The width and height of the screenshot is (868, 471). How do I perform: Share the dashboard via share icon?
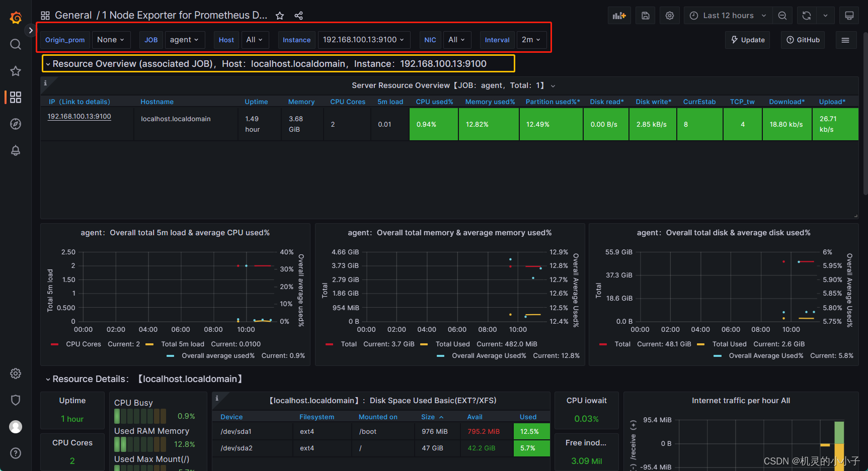coord(298,16)
